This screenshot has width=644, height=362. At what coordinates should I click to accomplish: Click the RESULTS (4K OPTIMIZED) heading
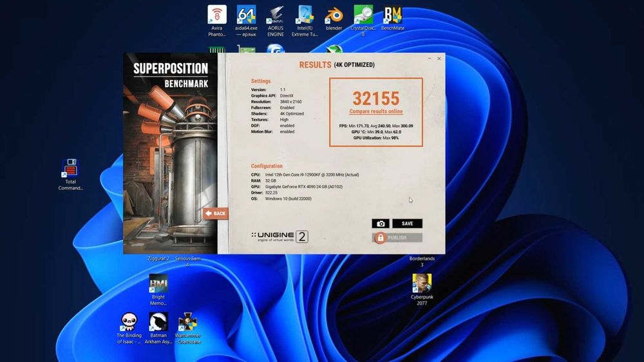337,65
